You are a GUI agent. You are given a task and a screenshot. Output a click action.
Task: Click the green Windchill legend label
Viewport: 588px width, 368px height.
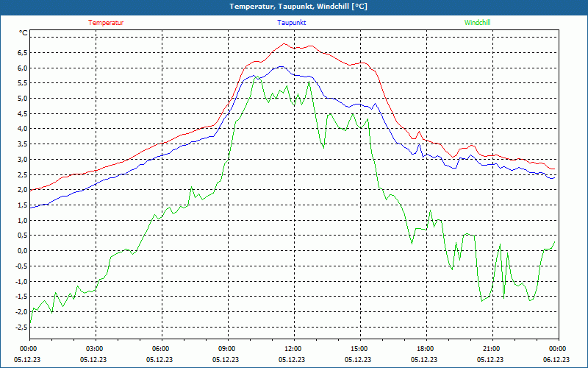(477, 23)
